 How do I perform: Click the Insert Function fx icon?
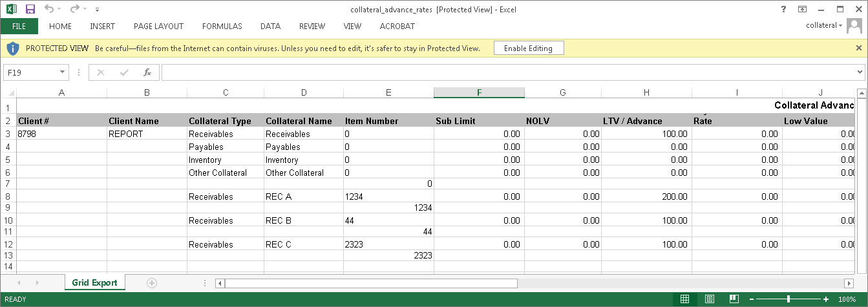[147, 72]
